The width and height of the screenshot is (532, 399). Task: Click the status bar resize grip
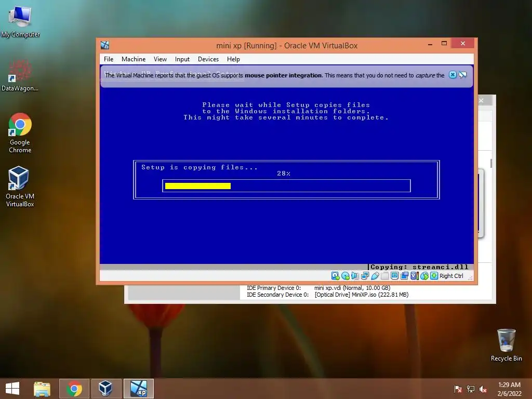470,278
